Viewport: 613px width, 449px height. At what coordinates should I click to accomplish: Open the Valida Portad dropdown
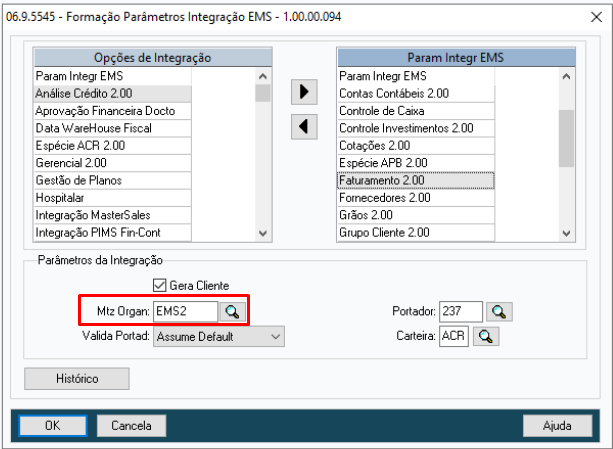pyautogui.click(x=219, y=336)
